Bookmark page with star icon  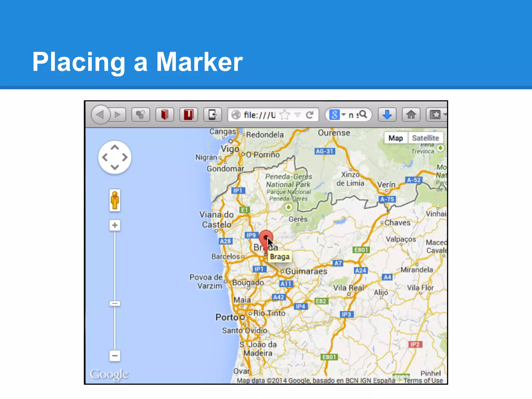click(x=285, y=115)
